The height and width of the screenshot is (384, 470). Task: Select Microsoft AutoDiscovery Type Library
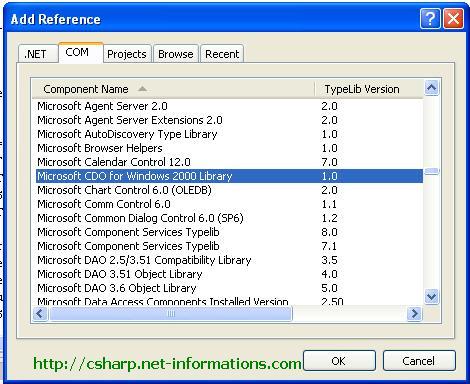229,134
